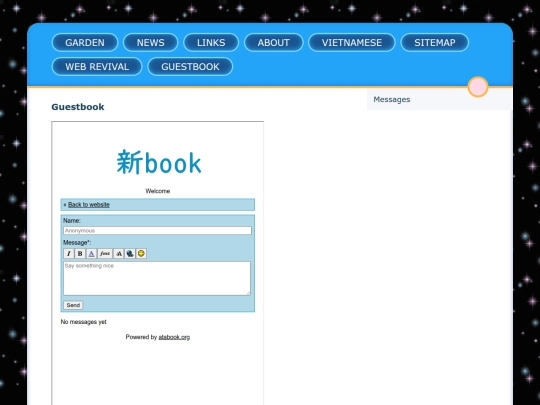
Task: Select the GUESTBOOK navigation button
Action: [190, 66]
